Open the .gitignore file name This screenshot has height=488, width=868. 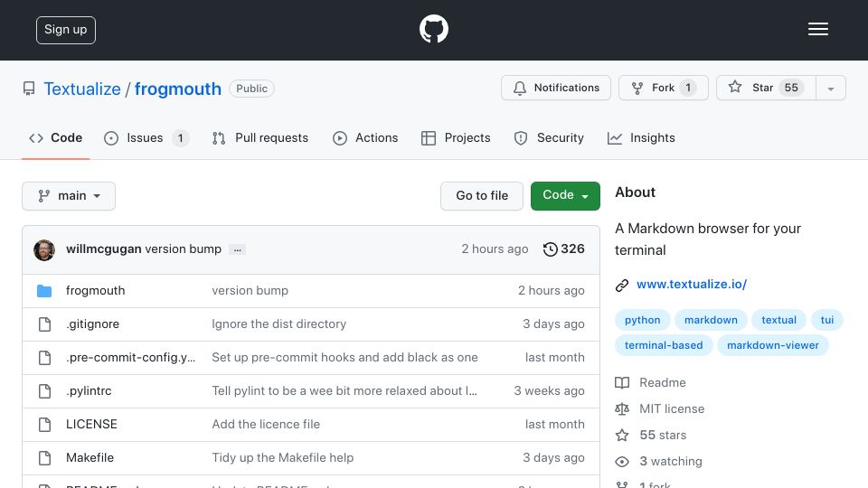point(92,324)
